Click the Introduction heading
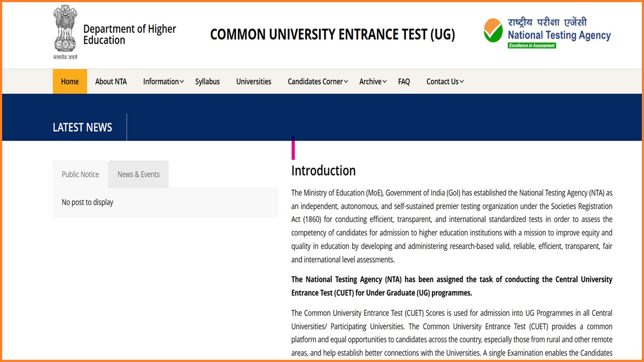The image size is (644, 362). [324, 171]
